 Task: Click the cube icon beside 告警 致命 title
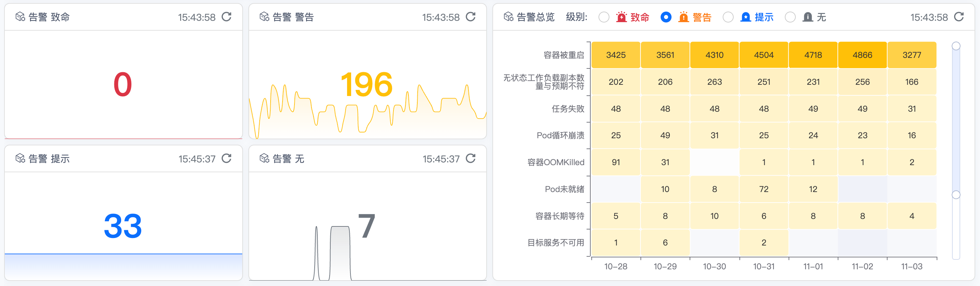[x=20, y=17]
